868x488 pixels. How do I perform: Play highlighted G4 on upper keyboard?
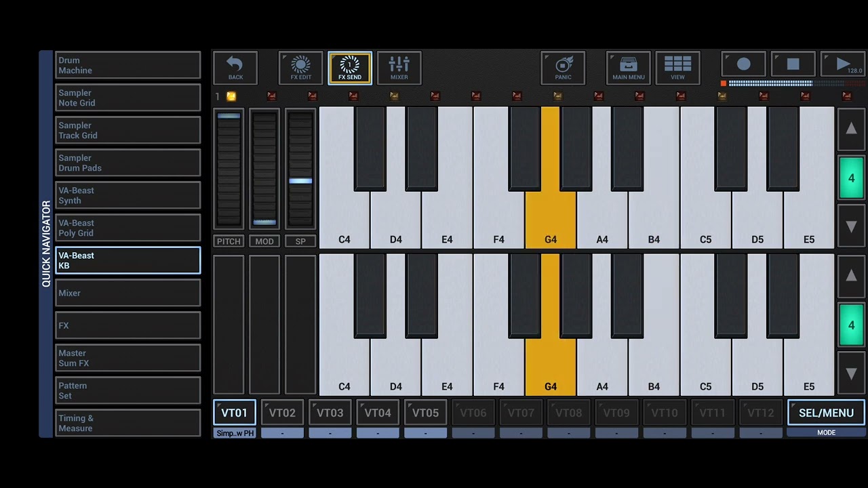tap(551, 220)
